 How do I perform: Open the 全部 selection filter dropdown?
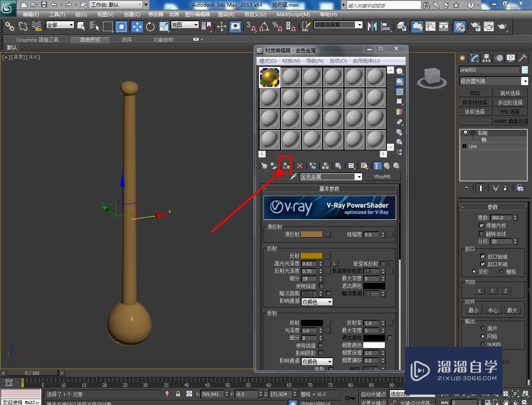[x=60, y=25]
